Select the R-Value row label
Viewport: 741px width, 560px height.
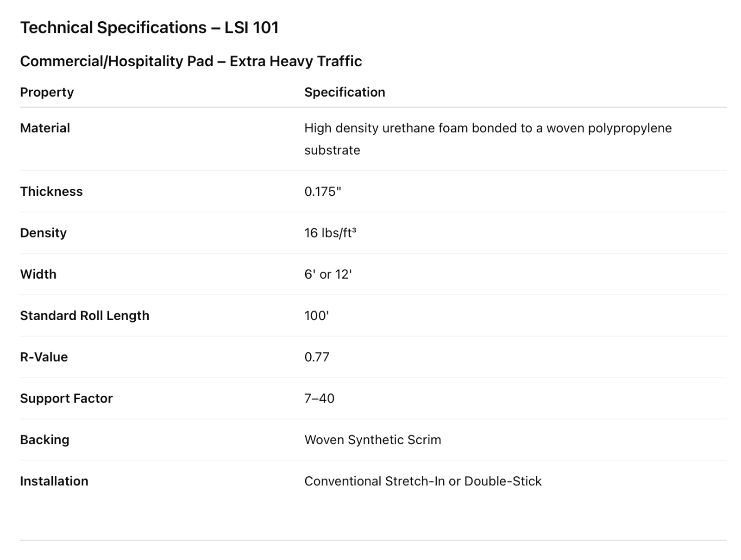44,357
